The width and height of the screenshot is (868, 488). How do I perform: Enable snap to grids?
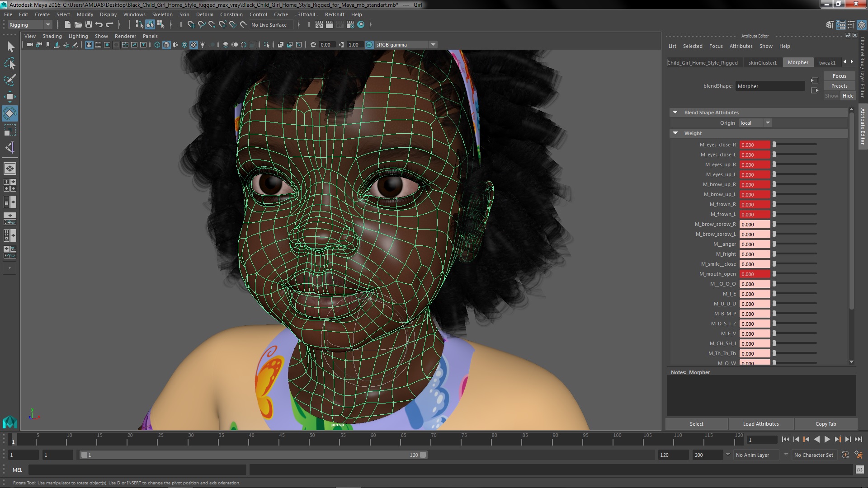(191, 25)
